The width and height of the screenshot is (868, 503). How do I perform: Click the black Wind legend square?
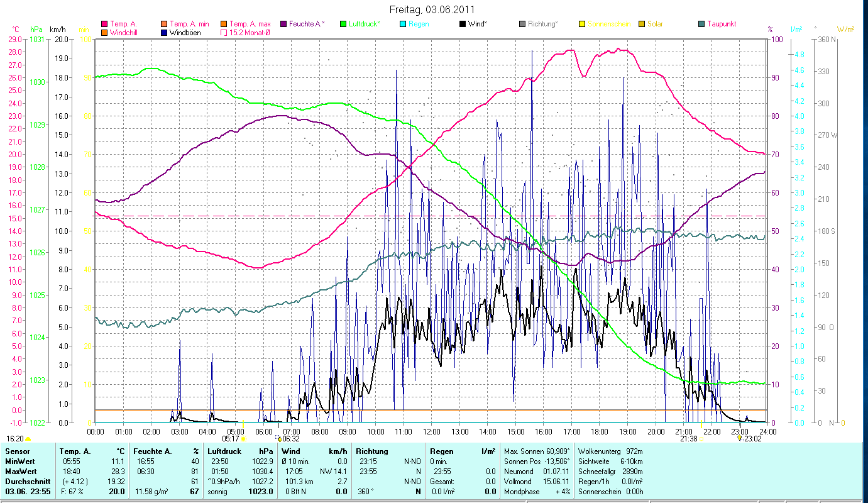coord(463,24)
